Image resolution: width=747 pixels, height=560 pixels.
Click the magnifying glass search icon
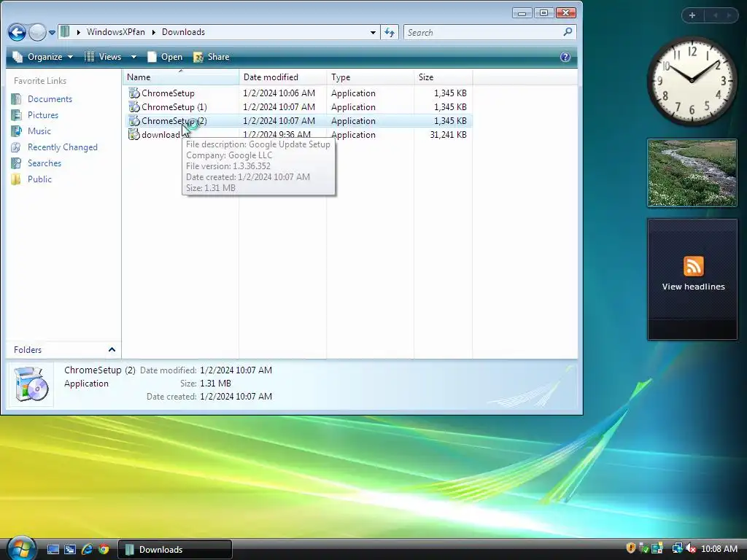568,32
